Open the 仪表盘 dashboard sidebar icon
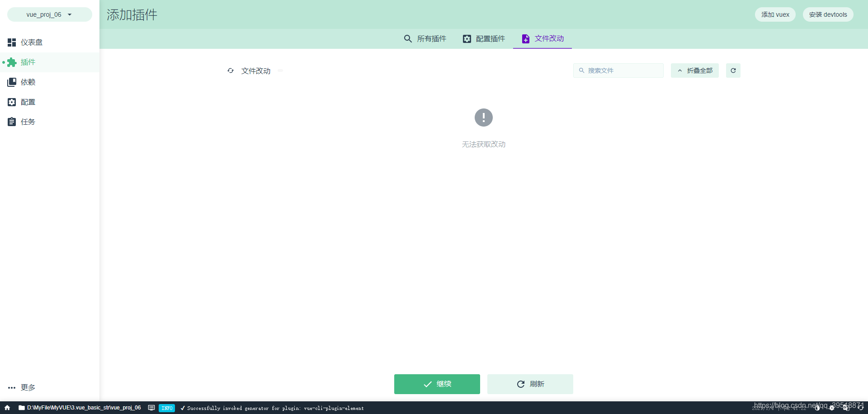Viewport: 868px width, 414px height. point(11,42)
